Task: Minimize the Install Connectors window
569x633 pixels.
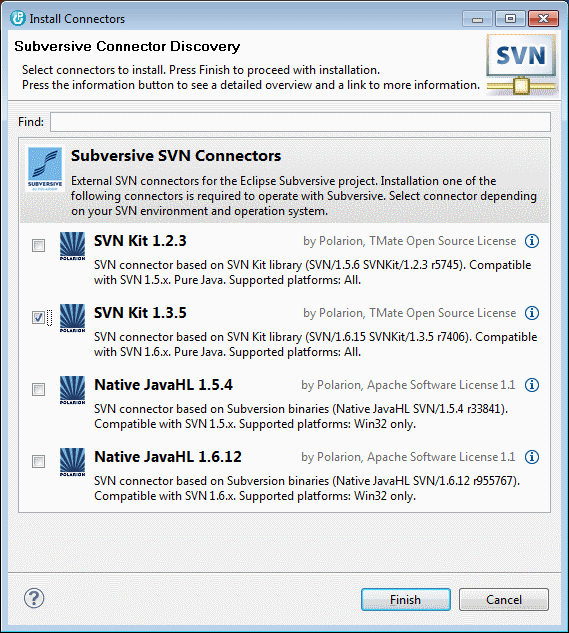Action: [477, 19]
